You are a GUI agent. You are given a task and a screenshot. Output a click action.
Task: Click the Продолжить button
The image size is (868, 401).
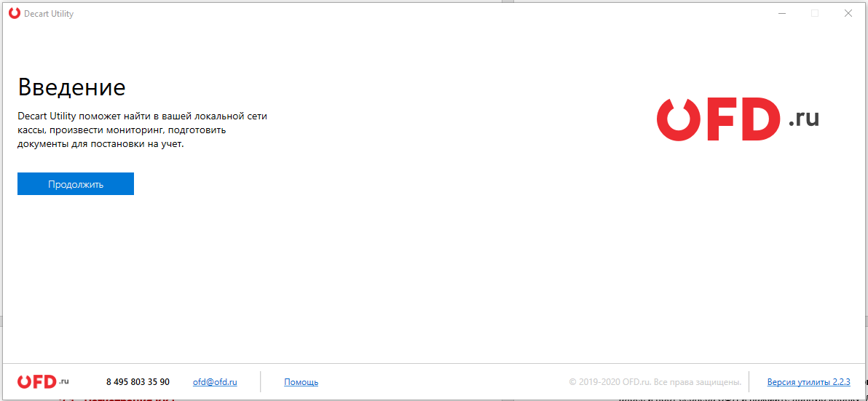pos(75,184)
